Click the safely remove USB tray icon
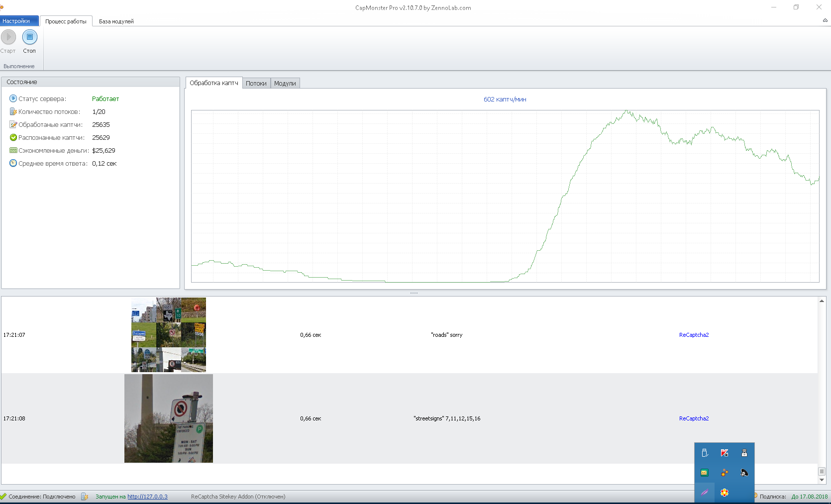831x504 pixels. (705, 453)
